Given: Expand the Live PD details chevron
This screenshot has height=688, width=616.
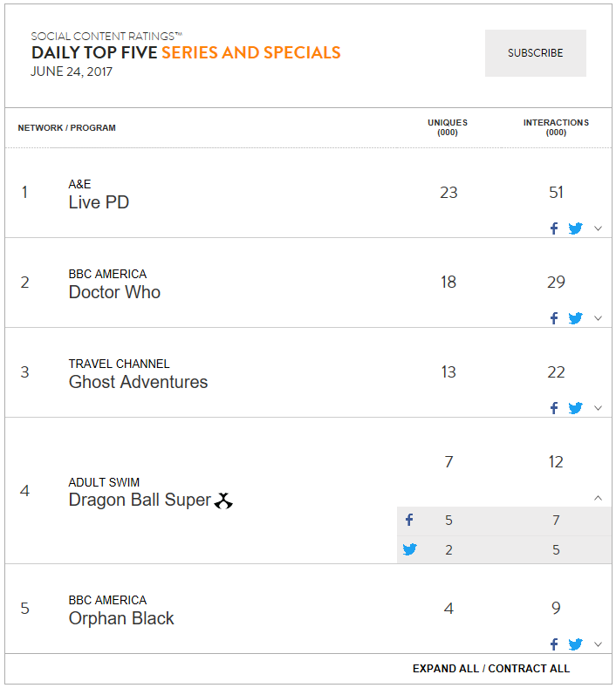Looking at the screenshot, I should point(598,228).
